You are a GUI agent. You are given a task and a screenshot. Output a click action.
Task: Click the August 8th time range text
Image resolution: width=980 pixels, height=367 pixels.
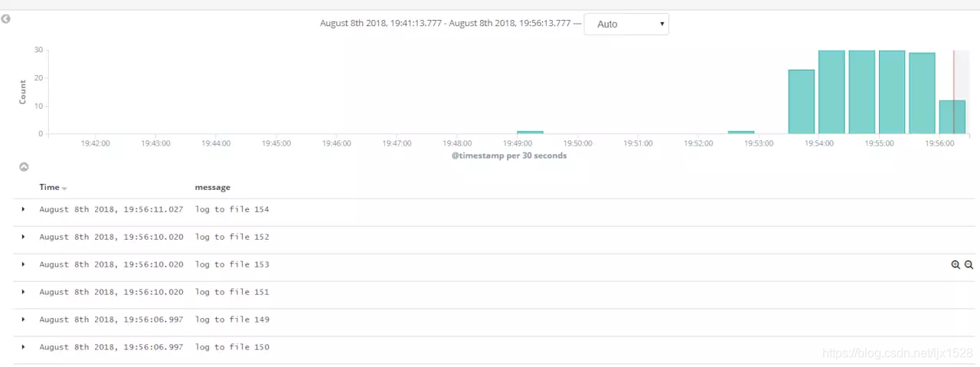[x=445, y=24]
